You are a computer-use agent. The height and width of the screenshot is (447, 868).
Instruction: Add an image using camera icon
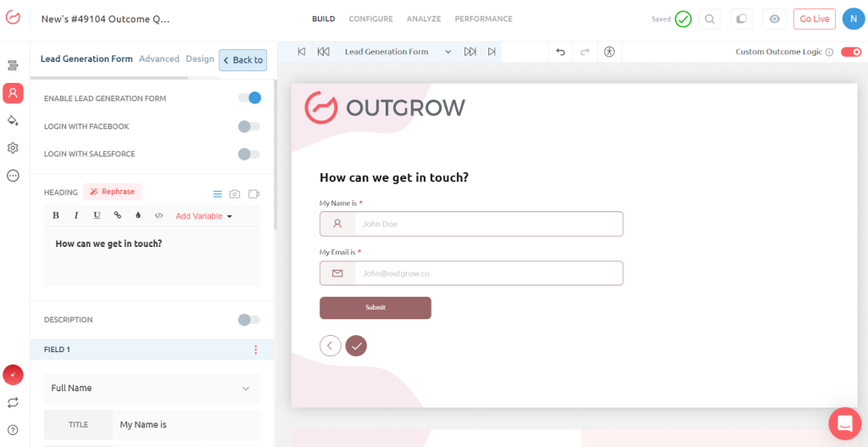click(235, 193)
